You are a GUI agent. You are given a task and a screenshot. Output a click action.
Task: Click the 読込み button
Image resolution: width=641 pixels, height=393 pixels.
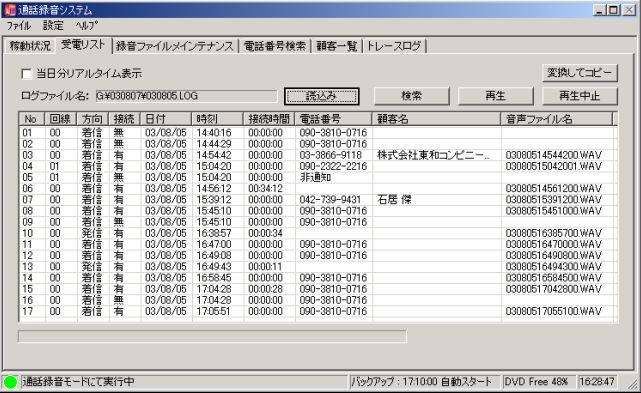(x=321, y=96)
